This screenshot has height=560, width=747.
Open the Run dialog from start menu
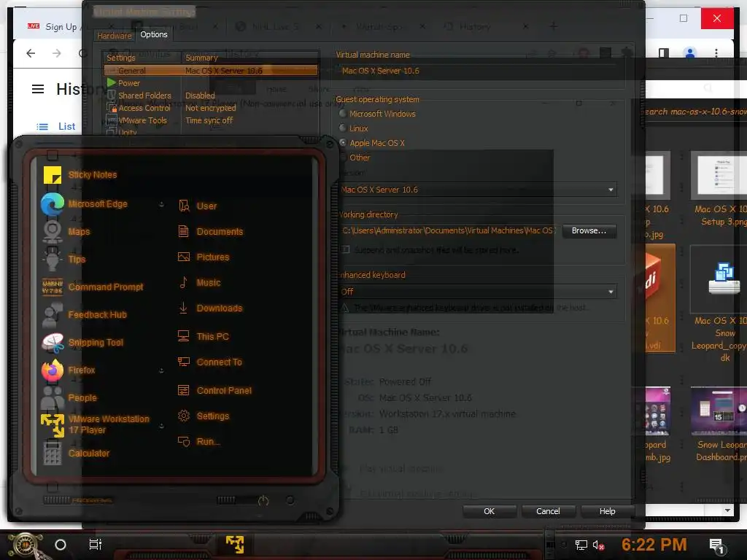pos(198,441)
